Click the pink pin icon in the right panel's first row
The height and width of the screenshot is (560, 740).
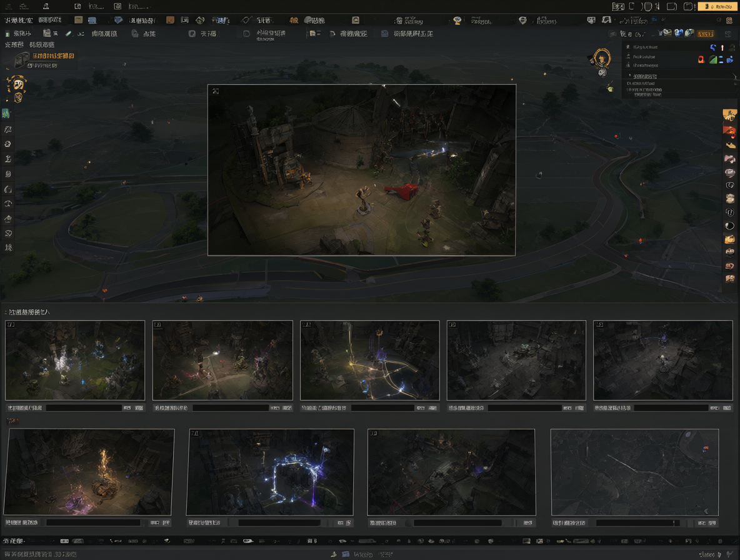722,47
